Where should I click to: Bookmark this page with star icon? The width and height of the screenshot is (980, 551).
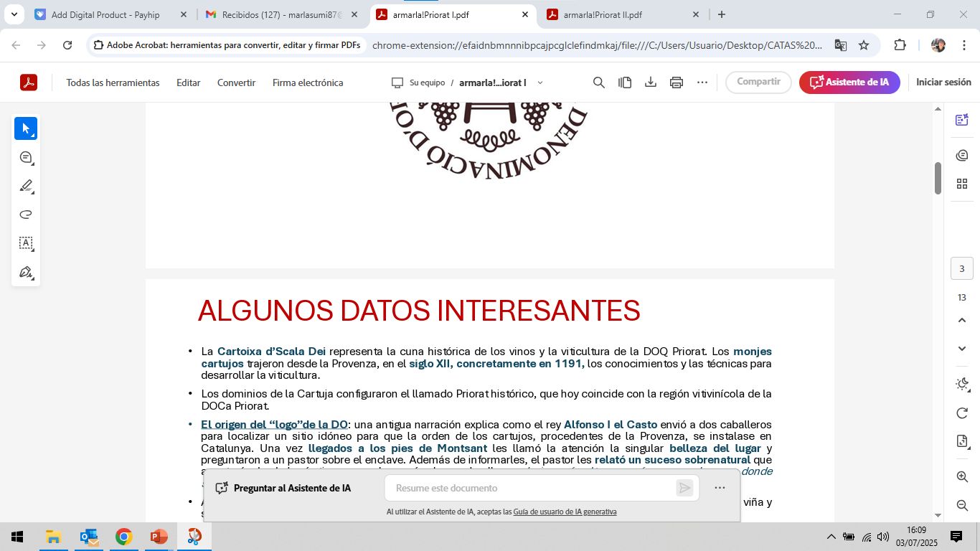click(864, 45)
